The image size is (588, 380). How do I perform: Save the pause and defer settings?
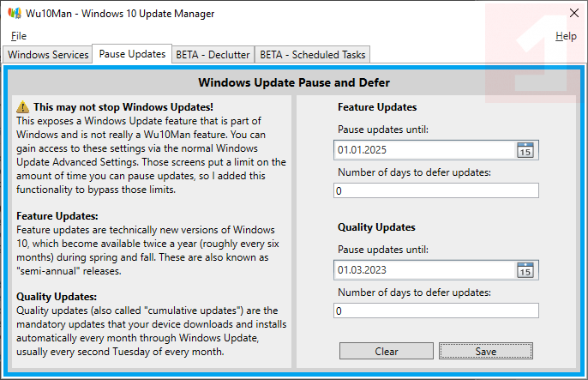coord(486,351)
